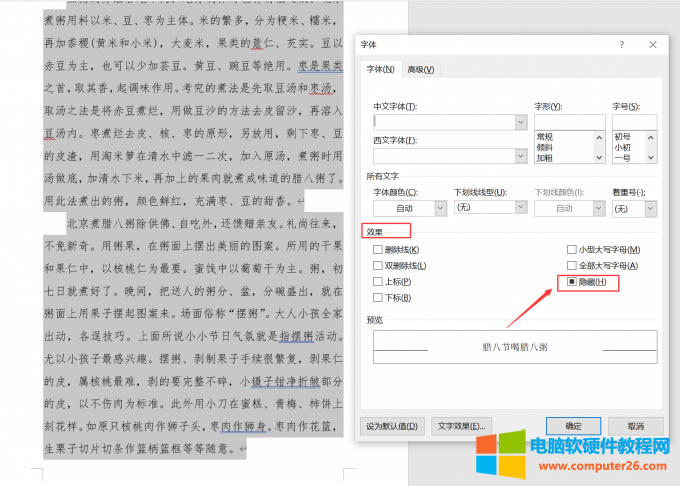Enable the 删除线(K) checkbox

[378, 249]
